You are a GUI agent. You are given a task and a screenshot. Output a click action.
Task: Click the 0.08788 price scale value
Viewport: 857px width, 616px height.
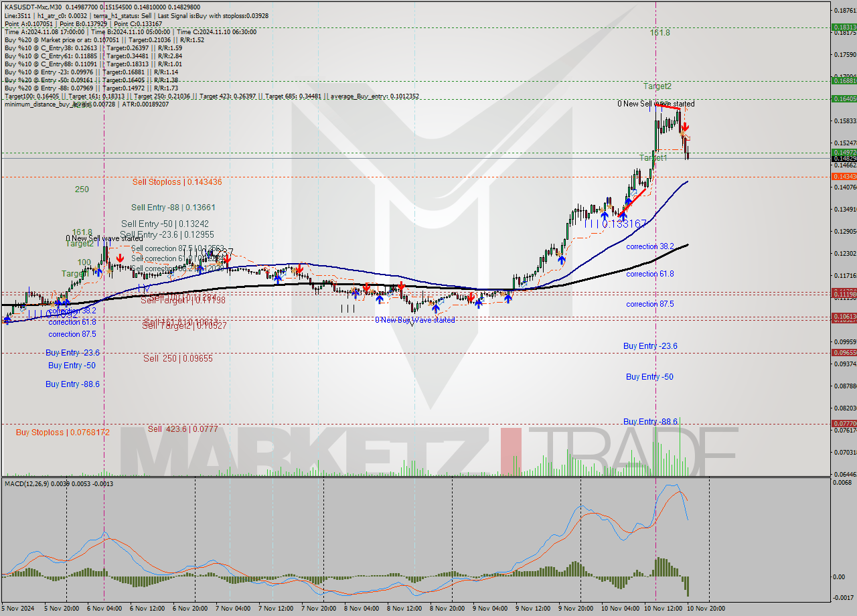pos(845,386)
